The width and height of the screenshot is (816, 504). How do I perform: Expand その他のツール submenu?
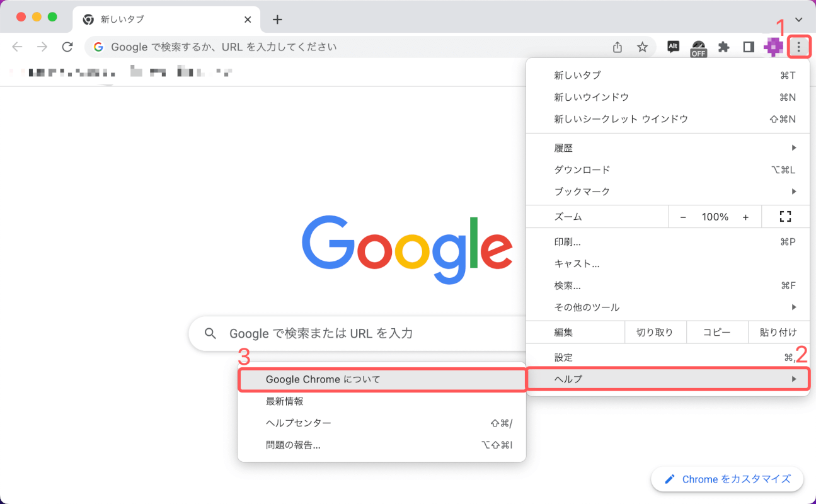[x=668, y=307]
